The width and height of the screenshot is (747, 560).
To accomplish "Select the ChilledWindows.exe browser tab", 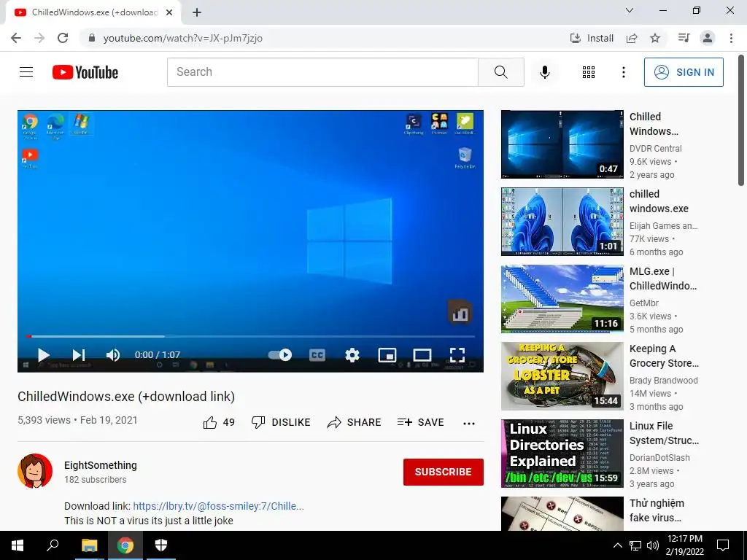I will (93, 12).
